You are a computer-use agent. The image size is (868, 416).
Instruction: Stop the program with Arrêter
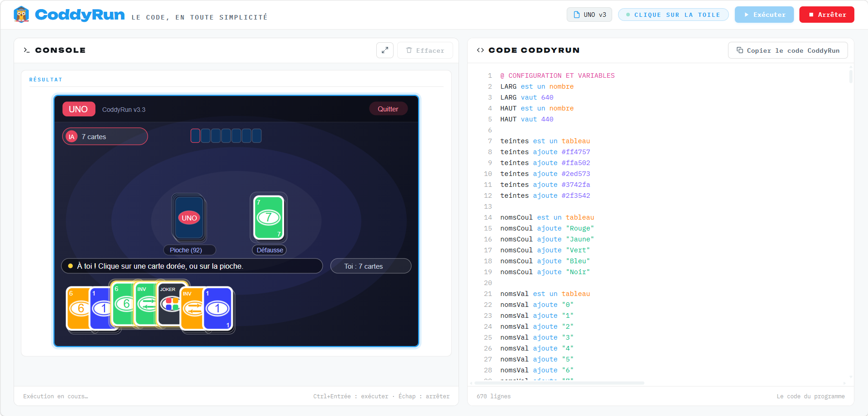(x=827, y=15)
